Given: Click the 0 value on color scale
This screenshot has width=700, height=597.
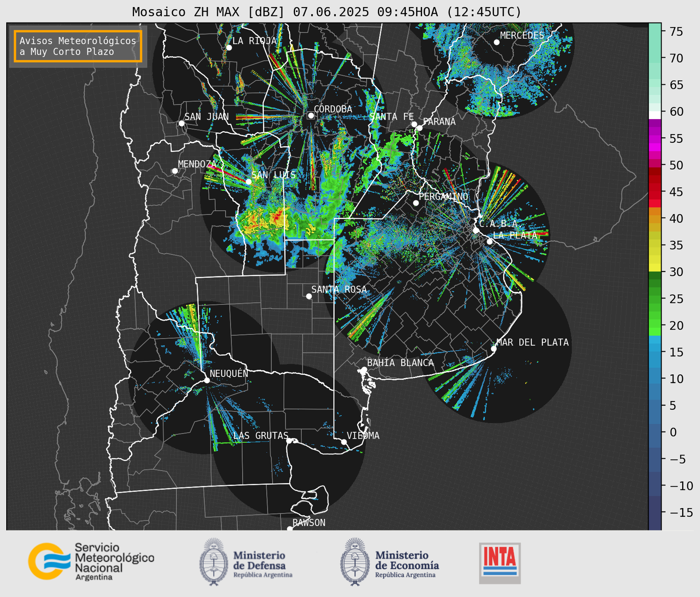Looking at the screenshot, I should point(673,432).
